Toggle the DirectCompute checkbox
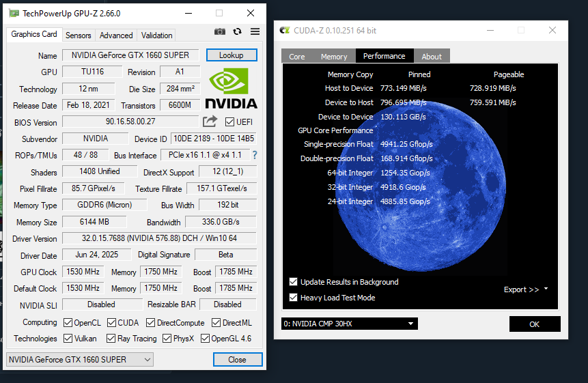 click(x=151, y=323)
